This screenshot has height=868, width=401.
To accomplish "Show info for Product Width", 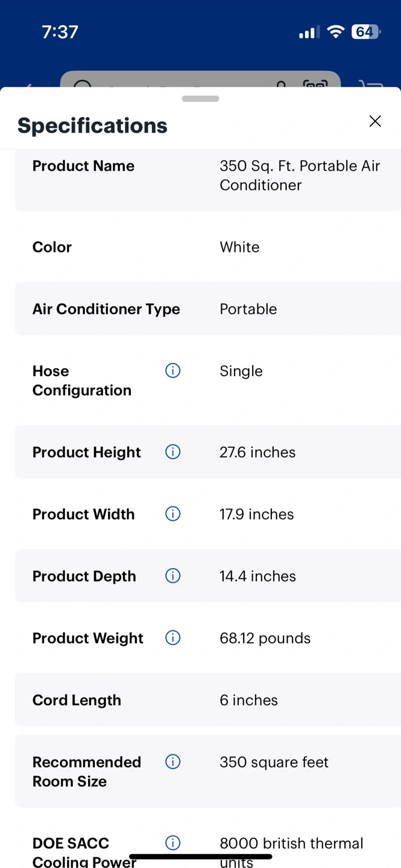I will click(x=173, y=514).
